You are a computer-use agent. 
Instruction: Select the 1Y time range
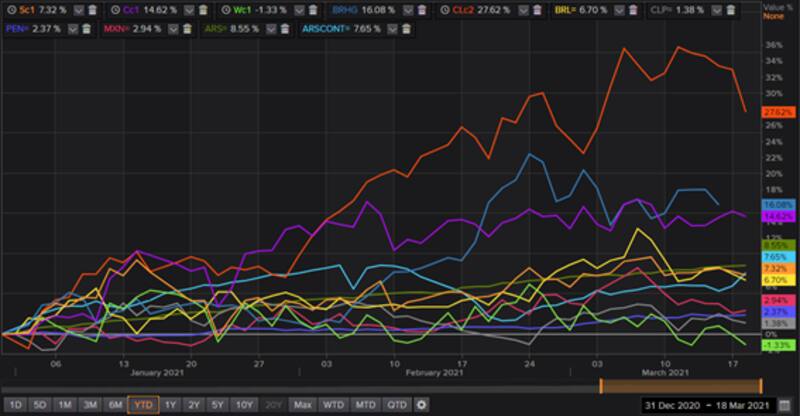169,404
